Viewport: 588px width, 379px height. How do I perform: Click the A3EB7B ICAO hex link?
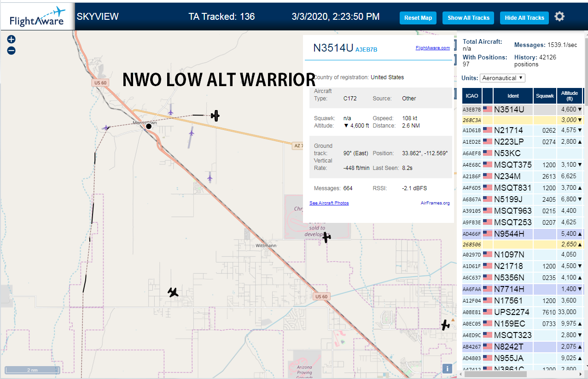coord(367,50)
